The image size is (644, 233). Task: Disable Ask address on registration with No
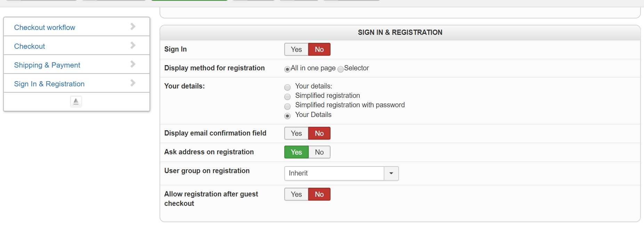click(319, 152)
